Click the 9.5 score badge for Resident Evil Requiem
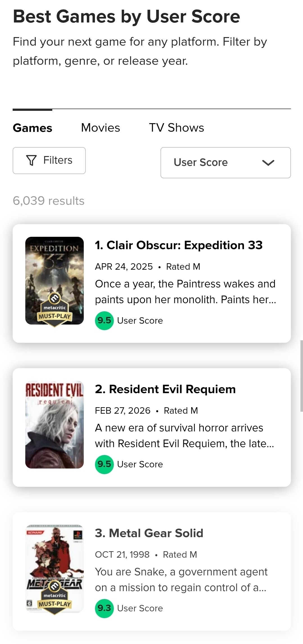 [x=104, y=464]
